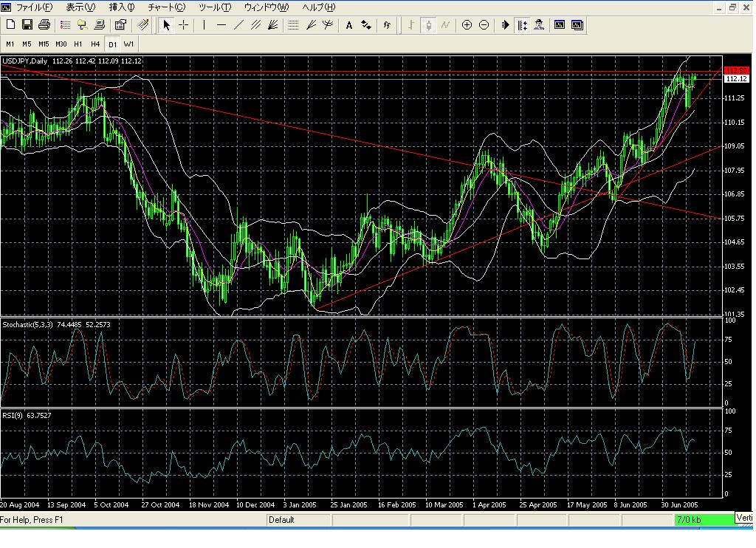Click the Stochastic(5,3,3) indicator label
The width and height of the screenshot is (756, 548).
pyautogui.click(x=27, y=325)
